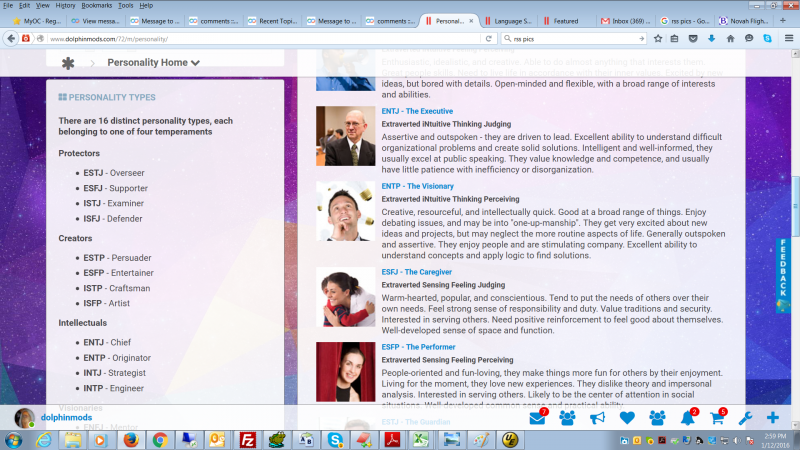This screenshot has height=450, width=800.
Task: Click the Skype icon in browser toolbar
Action: [767, 38]
